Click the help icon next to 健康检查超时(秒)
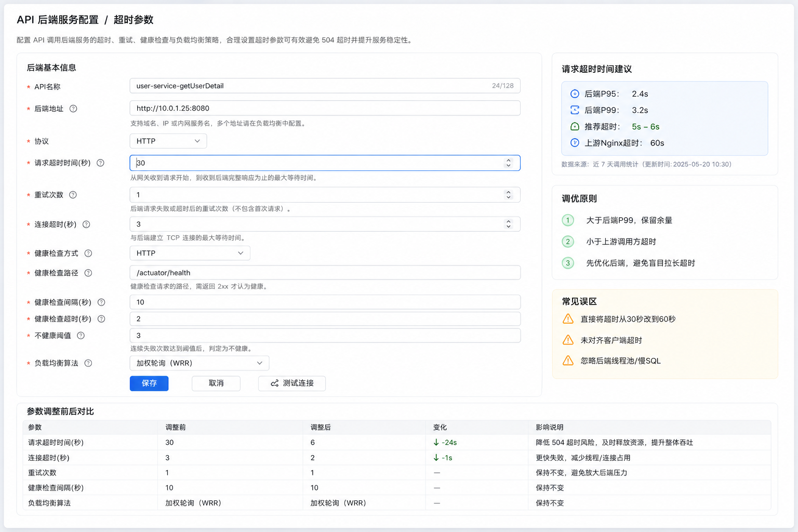Image resolution: width=798 pixels, height=532 pixels. [x=101, y=319]
